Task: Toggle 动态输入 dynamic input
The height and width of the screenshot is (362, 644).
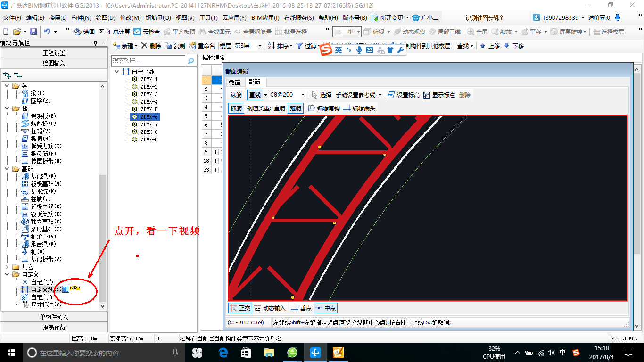Action: 270,308
